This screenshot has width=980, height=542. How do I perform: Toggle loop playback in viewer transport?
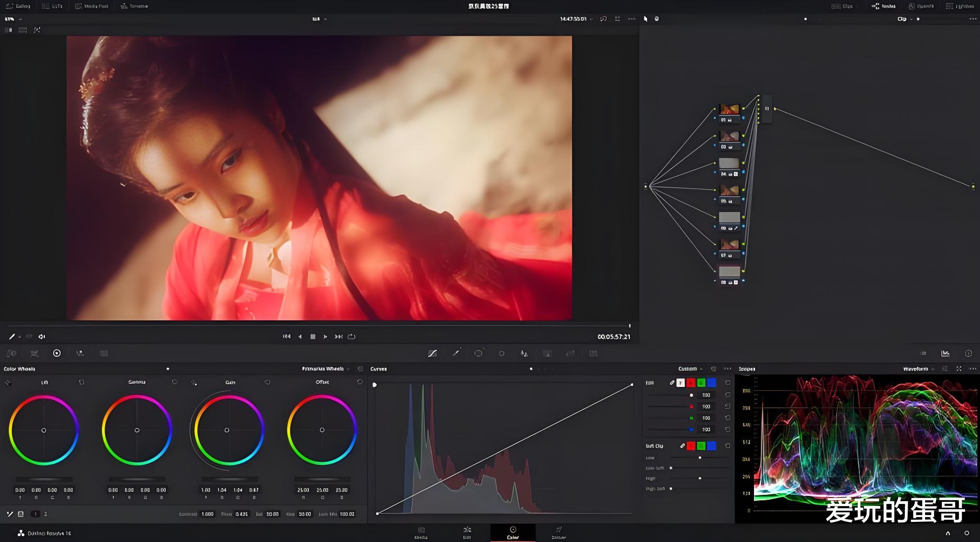pyautogui.click(x=351, y=336)
